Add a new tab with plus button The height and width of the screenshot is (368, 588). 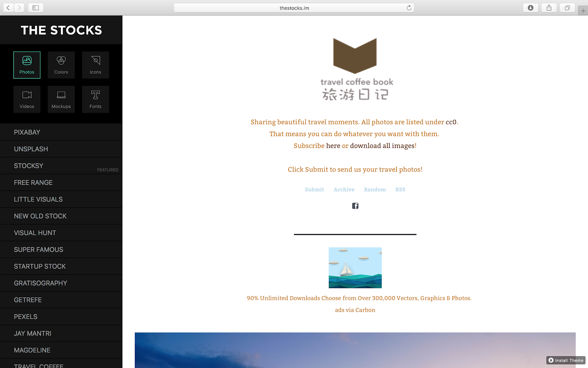click(583, 11)
